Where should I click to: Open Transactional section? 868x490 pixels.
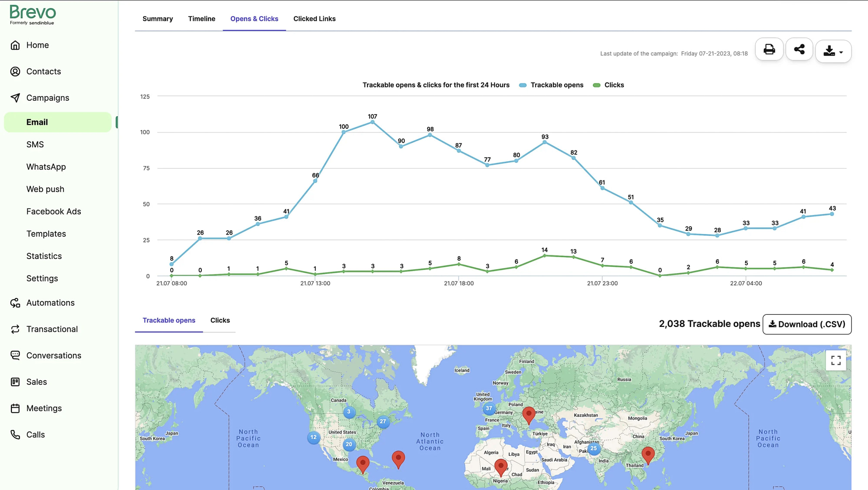coord(52,329)
